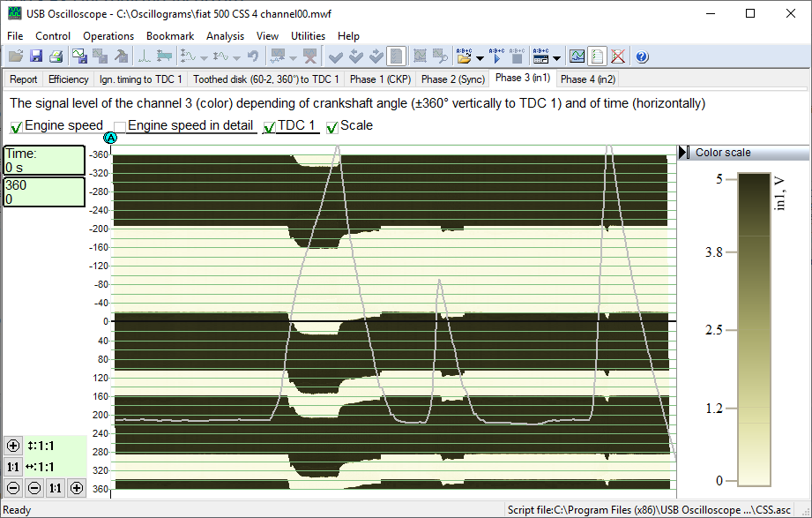Save the current oscillogram
812x518 pixels.
35,56
